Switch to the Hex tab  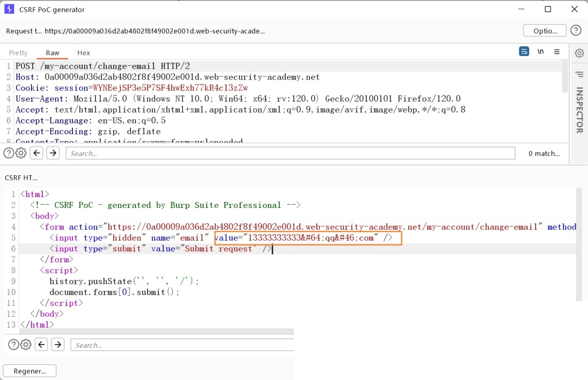[x=84, y=53]
